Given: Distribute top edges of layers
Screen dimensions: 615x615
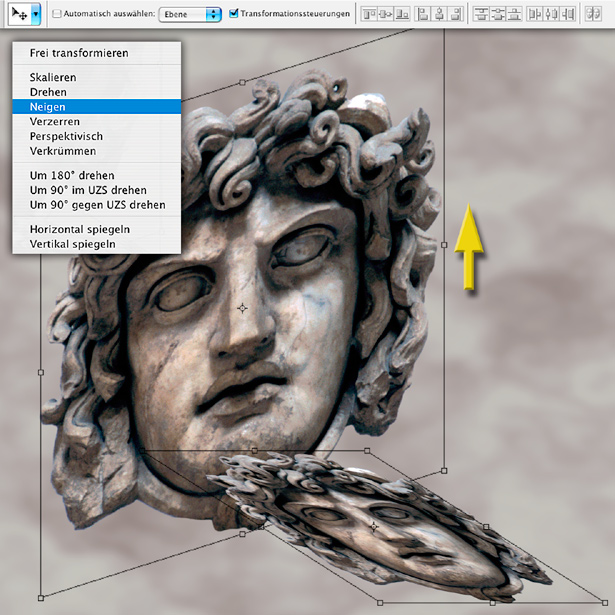Looking at the screenshot, I should click(481, 15).
